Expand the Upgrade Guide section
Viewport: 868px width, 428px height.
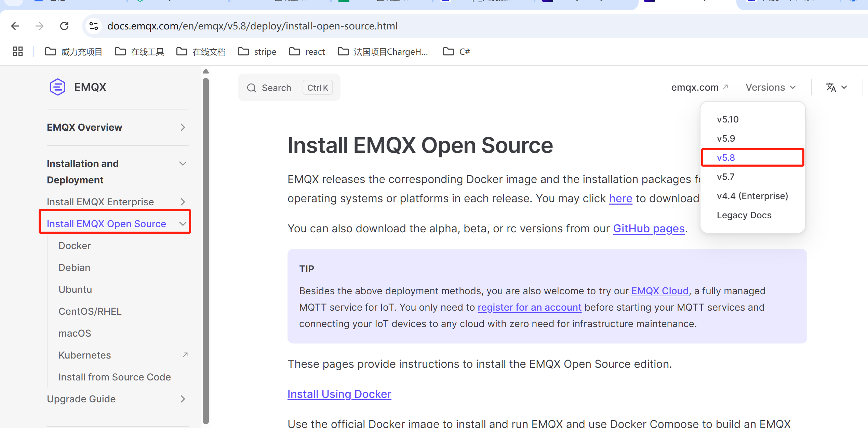point(183,399)
